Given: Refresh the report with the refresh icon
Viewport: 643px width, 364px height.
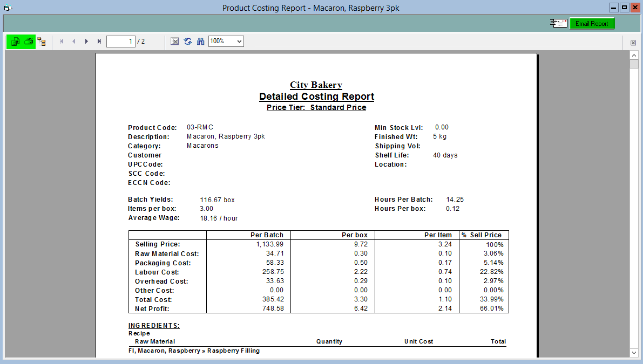Looking at the screenshot, I should pos(188,42).
